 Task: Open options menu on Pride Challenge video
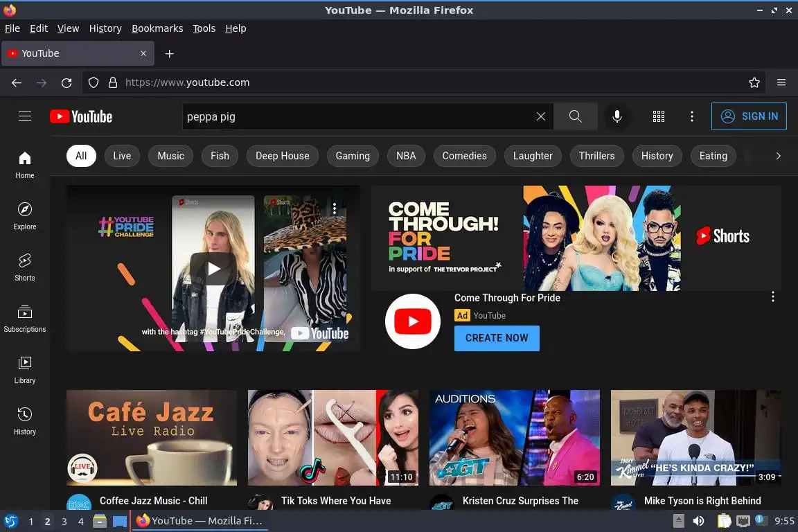tap(335, 209)
